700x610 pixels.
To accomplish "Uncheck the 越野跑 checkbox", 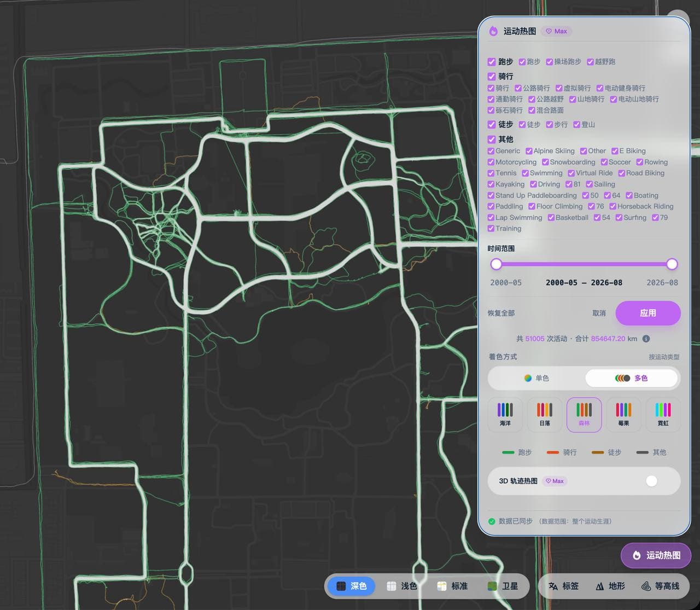I will 590,62.
